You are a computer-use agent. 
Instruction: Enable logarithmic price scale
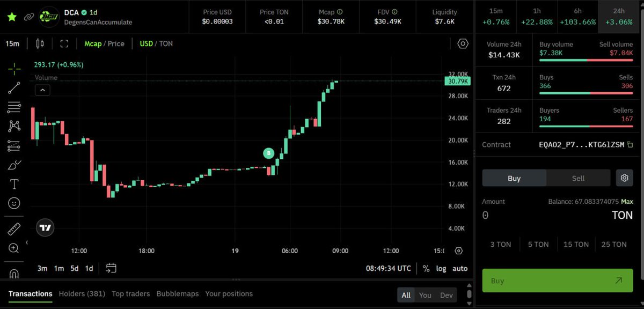[441, 268]
